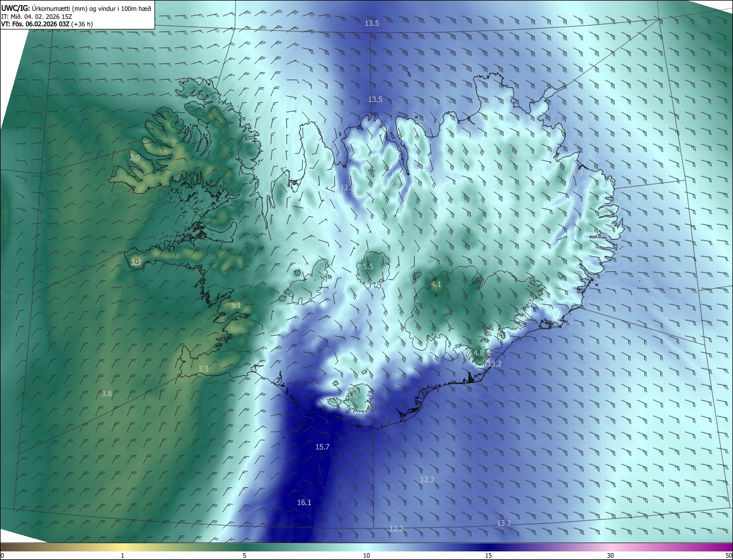Click the 13.2 value beside the 4.8 label
Viewport: 733px width, 560px height.
pos(494,364)
